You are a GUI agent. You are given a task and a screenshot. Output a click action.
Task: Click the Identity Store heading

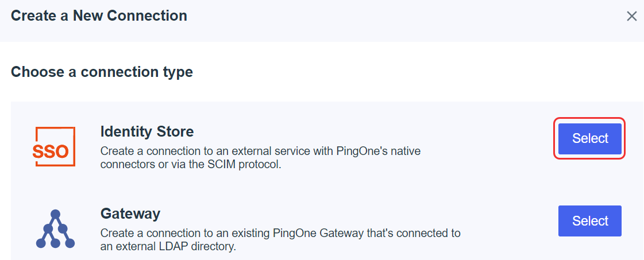(x=147, y=131)
